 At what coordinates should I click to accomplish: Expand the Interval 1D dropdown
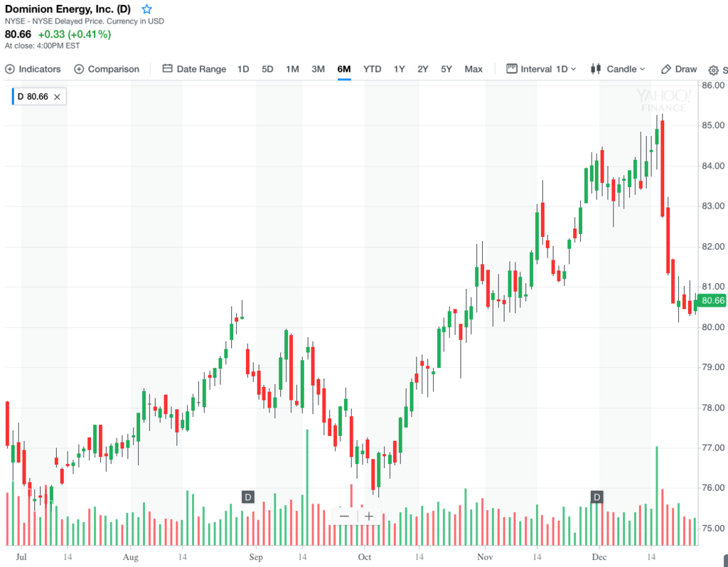tap(541, 69)
